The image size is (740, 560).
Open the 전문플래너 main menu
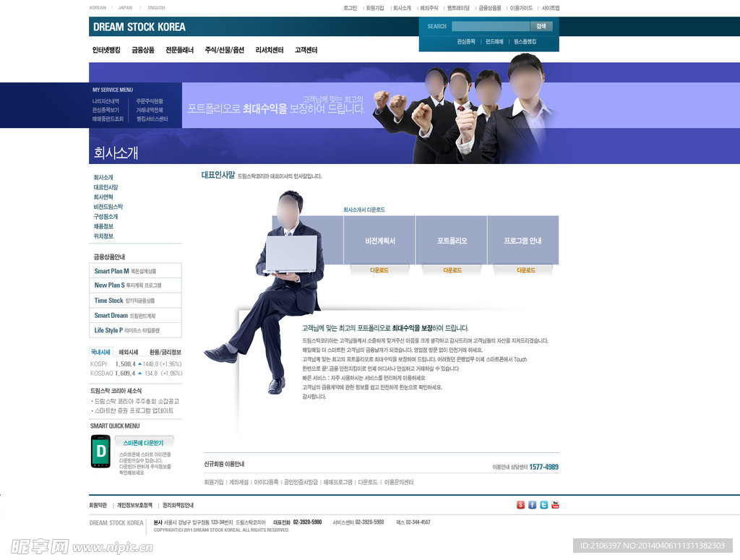tap(179, 50)
